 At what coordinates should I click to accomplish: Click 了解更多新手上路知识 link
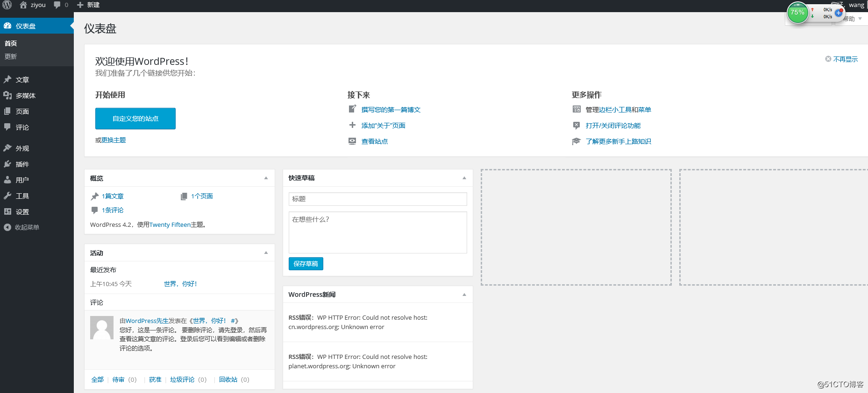point(618,141)
